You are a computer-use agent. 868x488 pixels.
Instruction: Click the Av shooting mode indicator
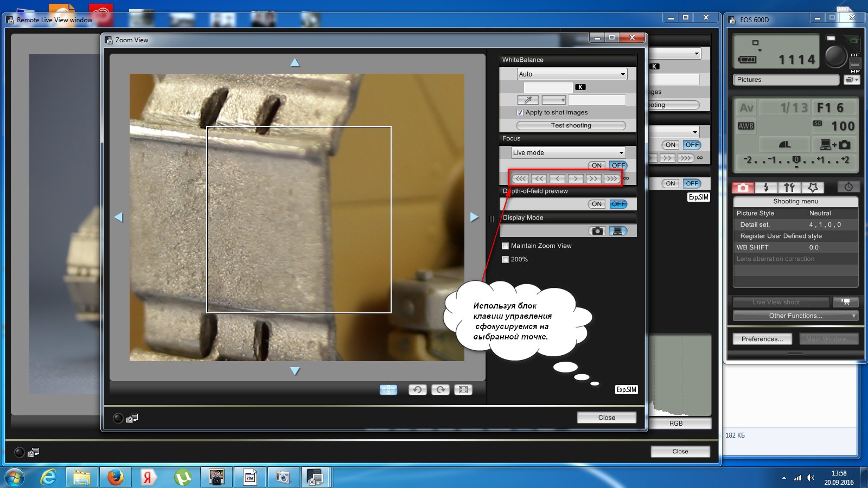tap(746, 108)
